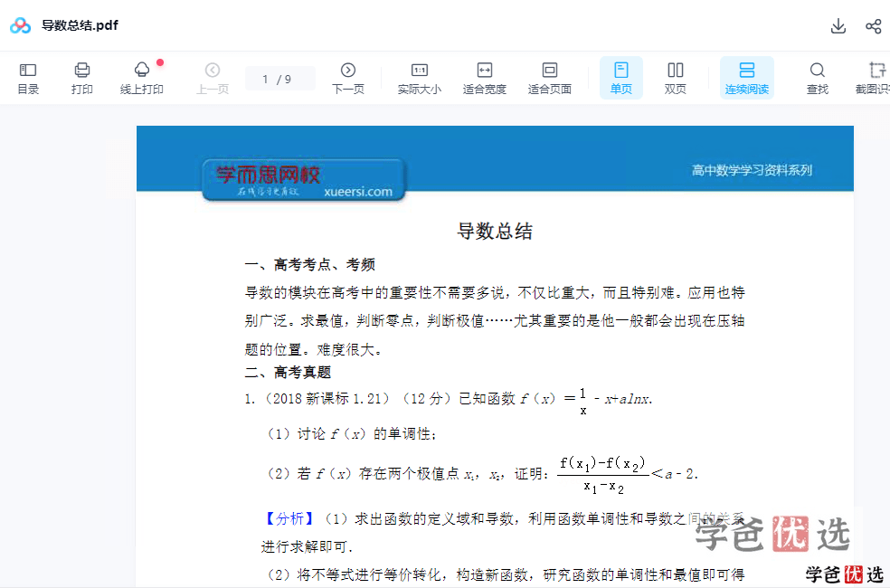Click the line 题的位置。难度很大。
Viewport: 890px width, 588px height.
click(314, 349)
